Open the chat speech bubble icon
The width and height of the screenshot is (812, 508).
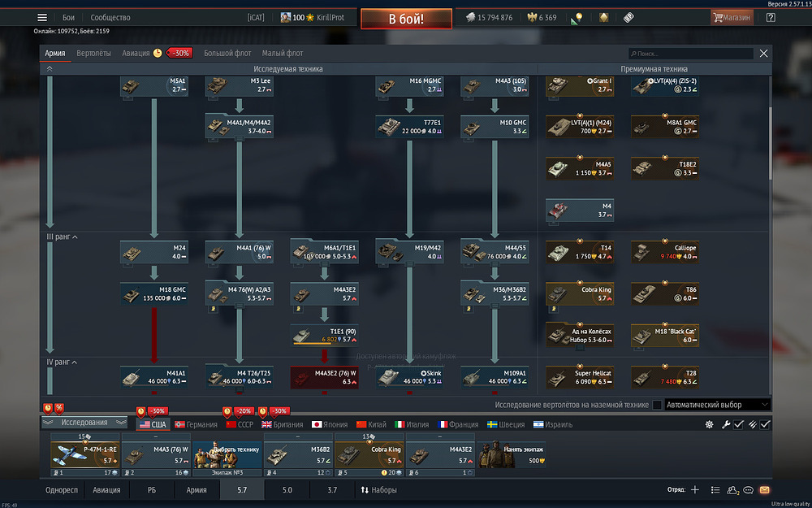pos(749,490)
